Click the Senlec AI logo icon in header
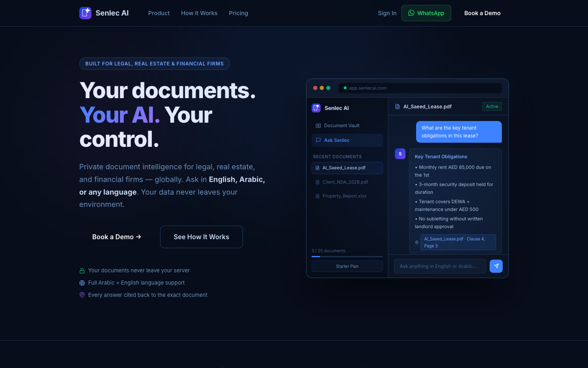588x368 pixels. click(x=85, y=13)
